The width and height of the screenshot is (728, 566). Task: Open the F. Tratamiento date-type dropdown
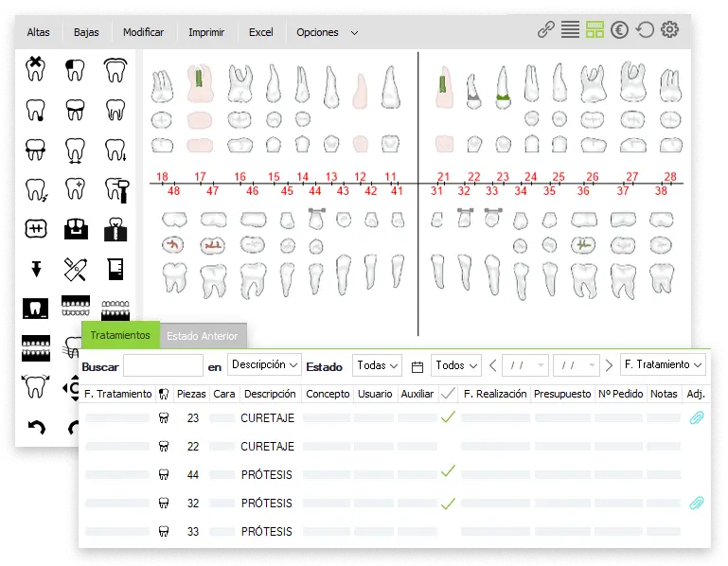tap(663, 365)
